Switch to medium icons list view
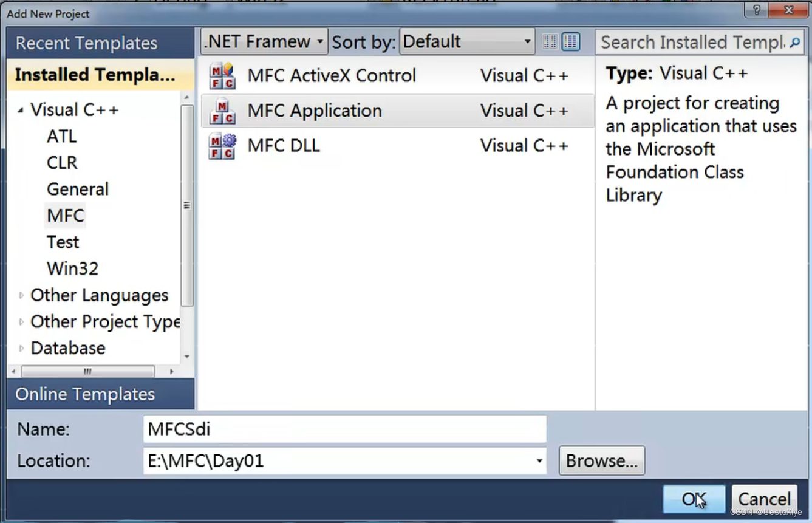This screenshot has height=523, width=812. pyautogui.click(x=570, y=41)
